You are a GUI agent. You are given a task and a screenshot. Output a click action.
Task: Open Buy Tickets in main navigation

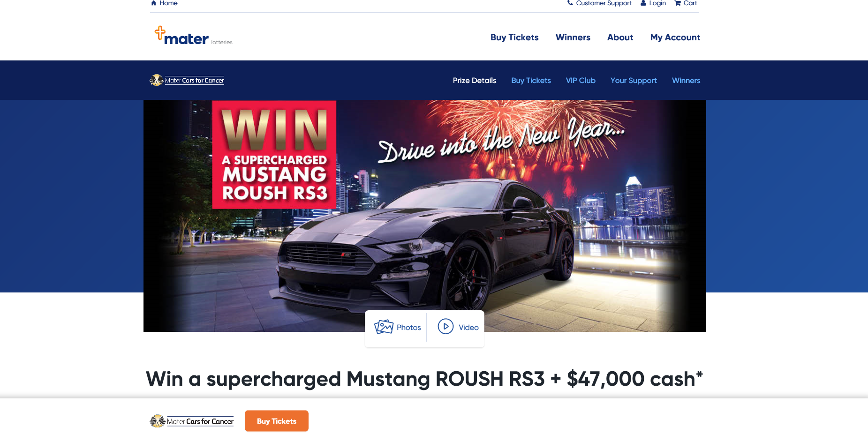pos(514,37)
